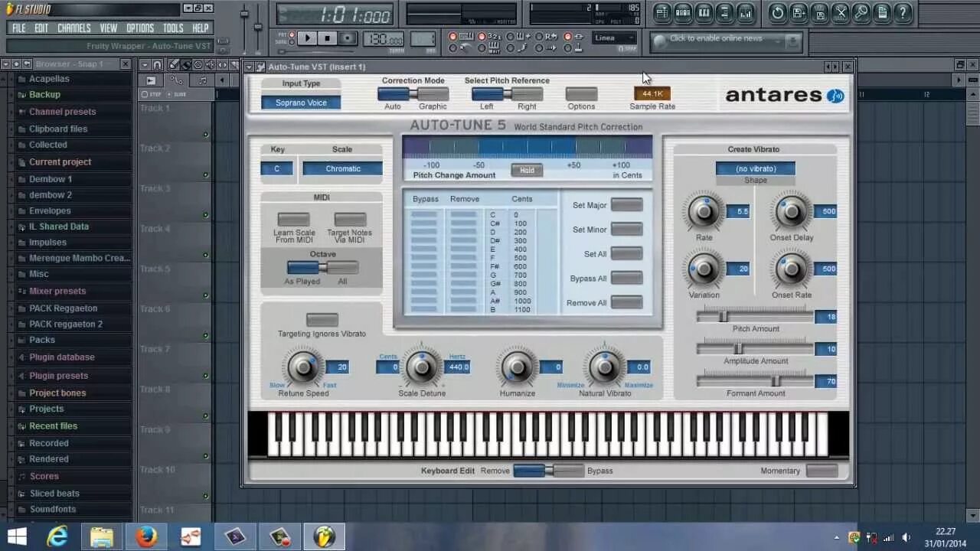Viewport: 980px width, 551px height.
Task: Click the Antares logo in Auto-Tune
Action: tap(782, 94)
